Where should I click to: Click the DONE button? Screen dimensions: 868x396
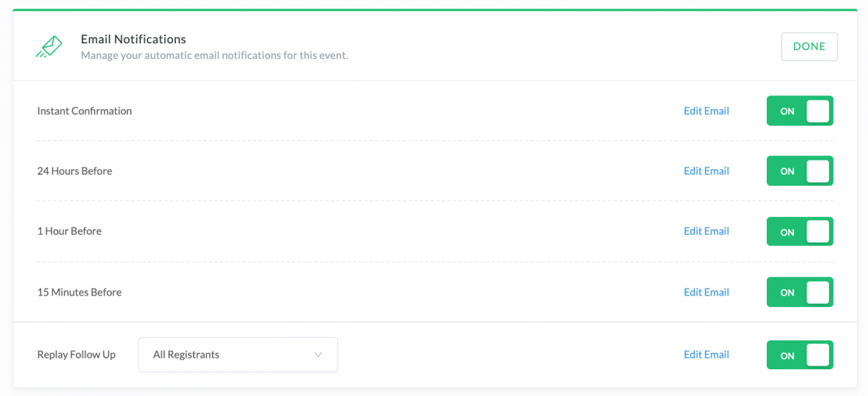[809, 46]
